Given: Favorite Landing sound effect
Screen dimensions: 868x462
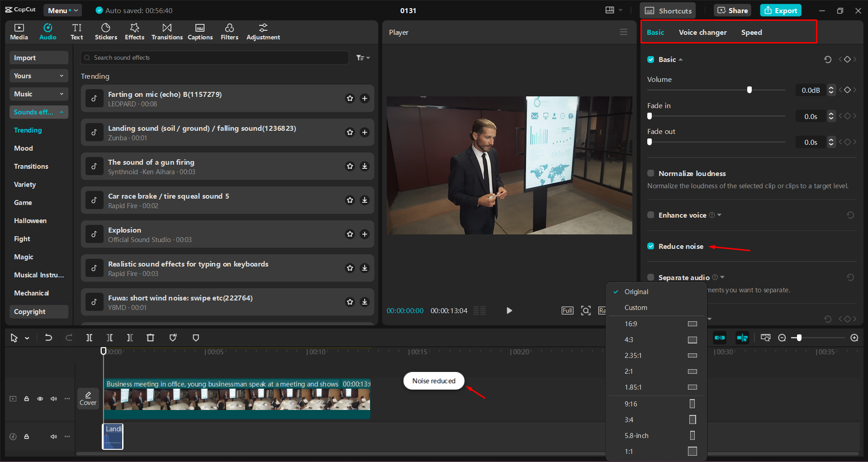Looking at the screenshot, I should click(x=350, y=132).
